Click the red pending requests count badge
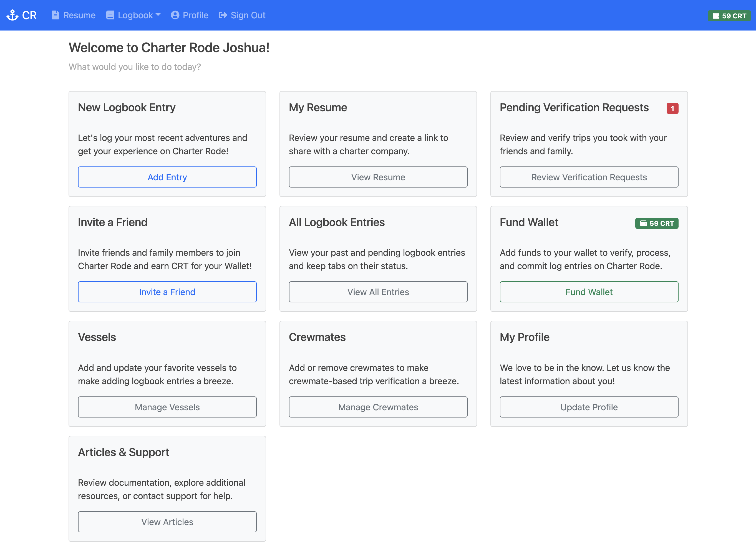The image size is (756, 549). (x=672, y=108)
